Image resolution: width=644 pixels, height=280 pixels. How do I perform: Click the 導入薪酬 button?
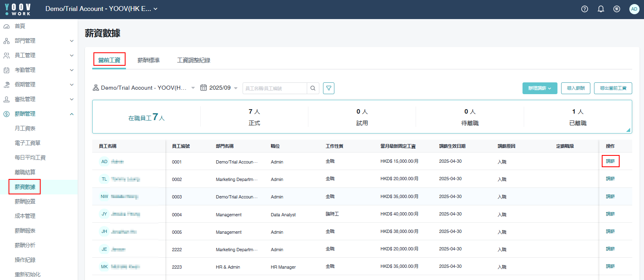tap(575, 88)
